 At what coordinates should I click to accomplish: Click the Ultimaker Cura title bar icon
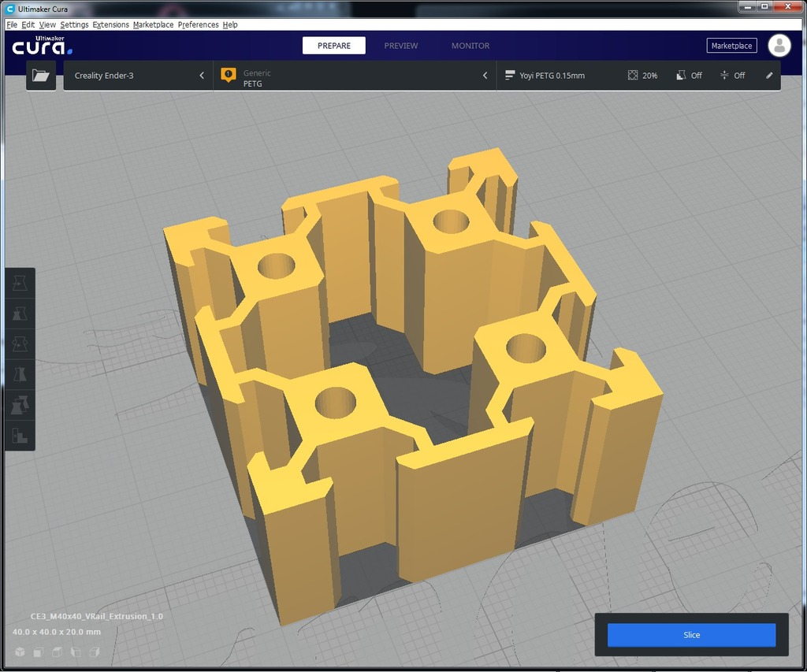tap(10, 9)
